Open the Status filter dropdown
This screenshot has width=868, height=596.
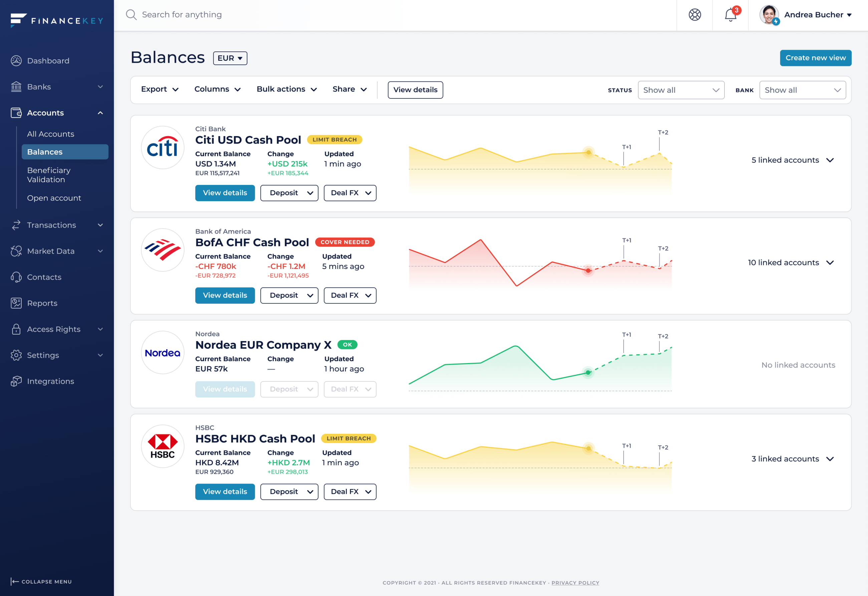coord(681,90)
